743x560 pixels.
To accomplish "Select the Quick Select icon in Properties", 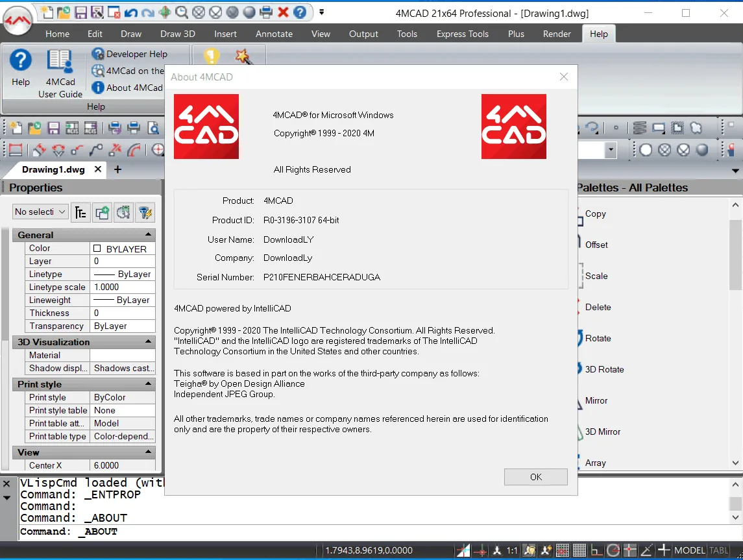I will coord(145,212).
